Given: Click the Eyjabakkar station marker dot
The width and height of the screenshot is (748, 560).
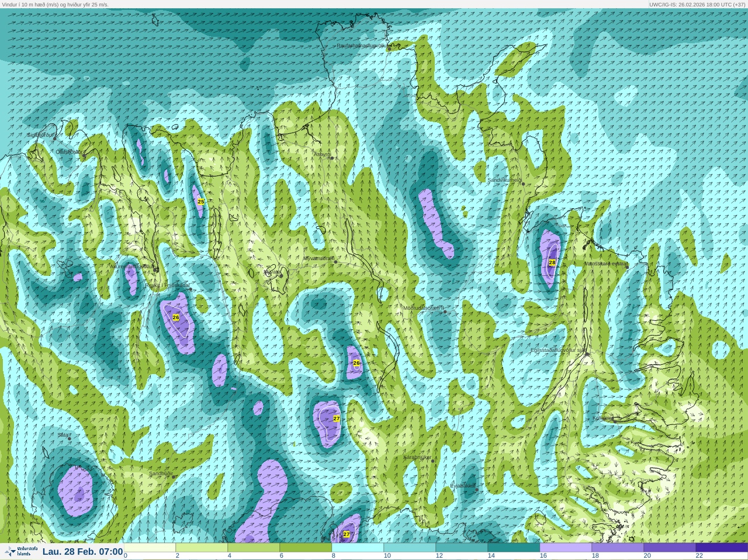Looking at the screenshot, I should coord(477,489).
